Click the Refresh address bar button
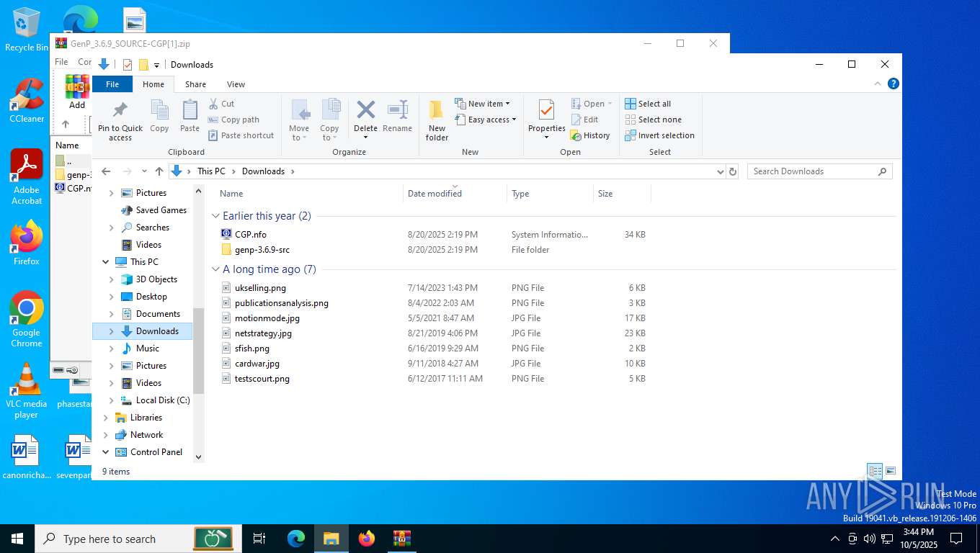The height and width of the screenshot is (553, 980). (x=733, y=171)
